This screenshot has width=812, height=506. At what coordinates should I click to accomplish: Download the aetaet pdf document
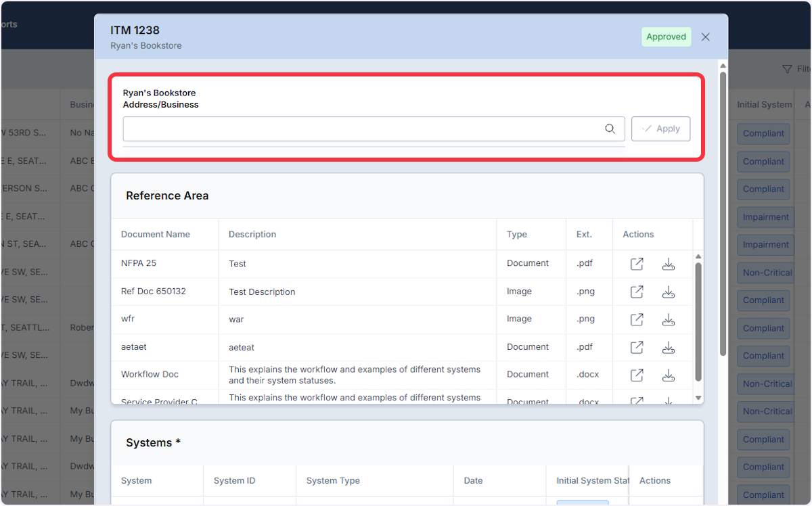pyautogui.click(x=669, y=347)
